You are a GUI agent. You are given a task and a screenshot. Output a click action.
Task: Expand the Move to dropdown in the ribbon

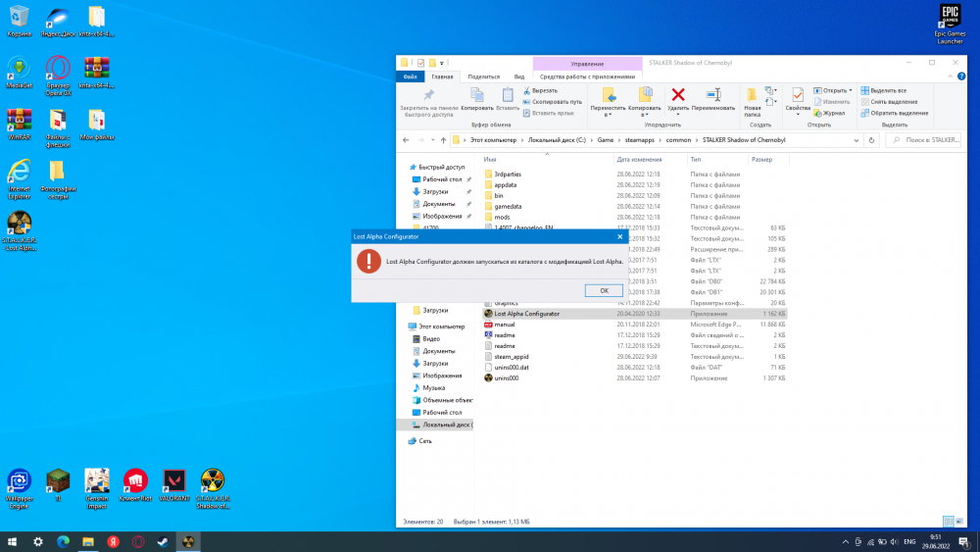(608, 113)
